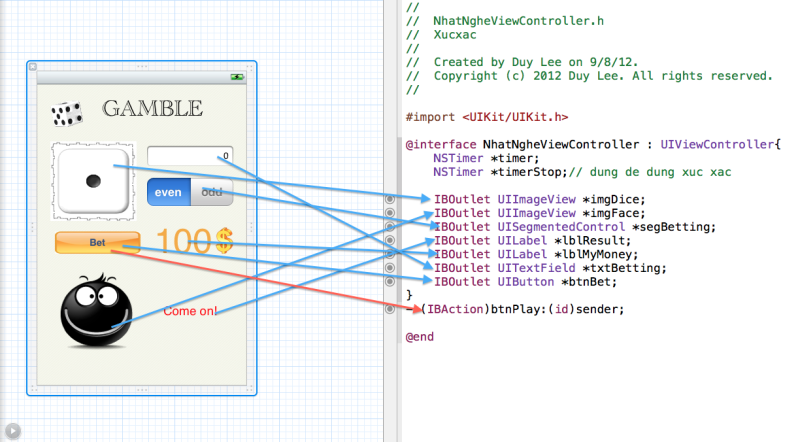This screenshot has width=798, height=442.
Task: Click the connection circle beside the lblMyMoney outlet
Action: (x=390, y=254)
